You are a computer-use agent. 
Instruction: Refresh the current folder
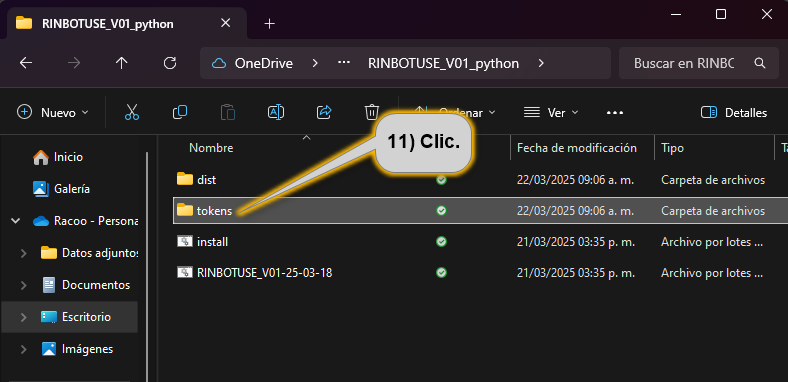(170, 63)
